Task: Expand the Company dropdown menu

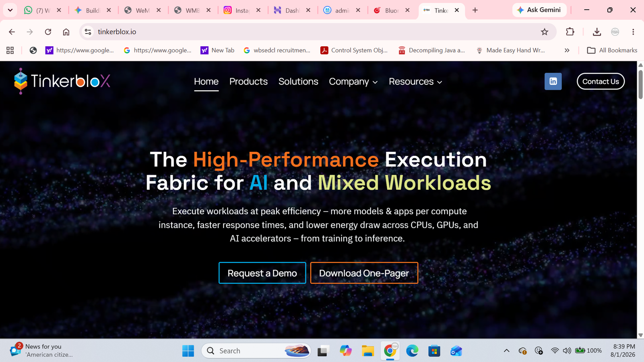Action: point(353,82)
